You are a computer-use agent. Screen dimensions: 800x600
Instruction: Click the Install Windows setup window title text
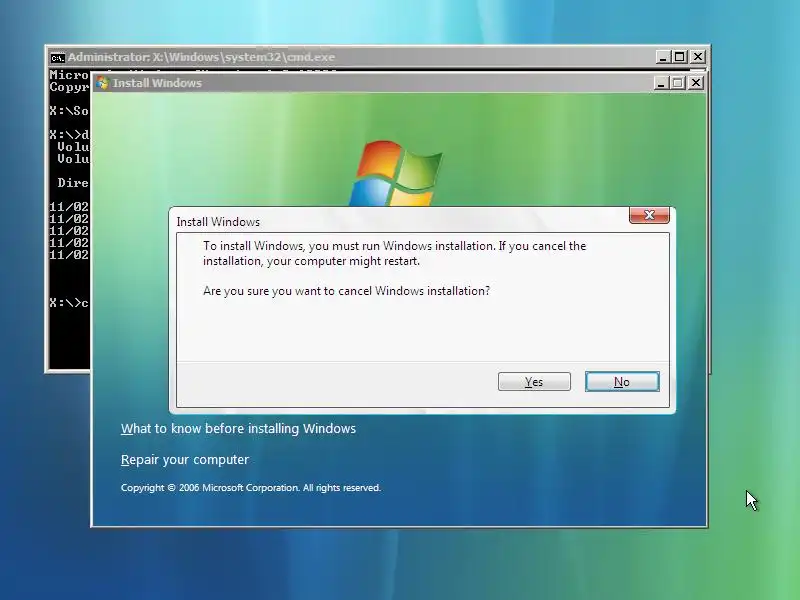(x=157, y=83)
